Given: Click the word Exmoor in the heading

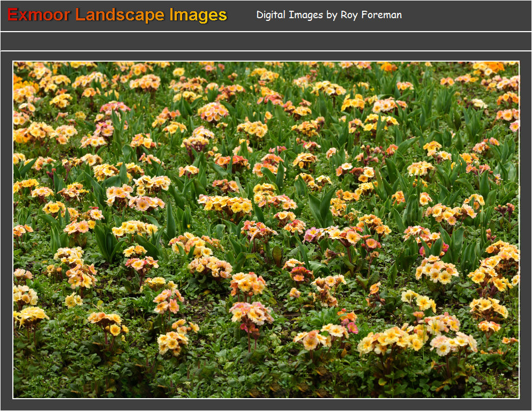Looking at the screenshot, I should [39, 15].
